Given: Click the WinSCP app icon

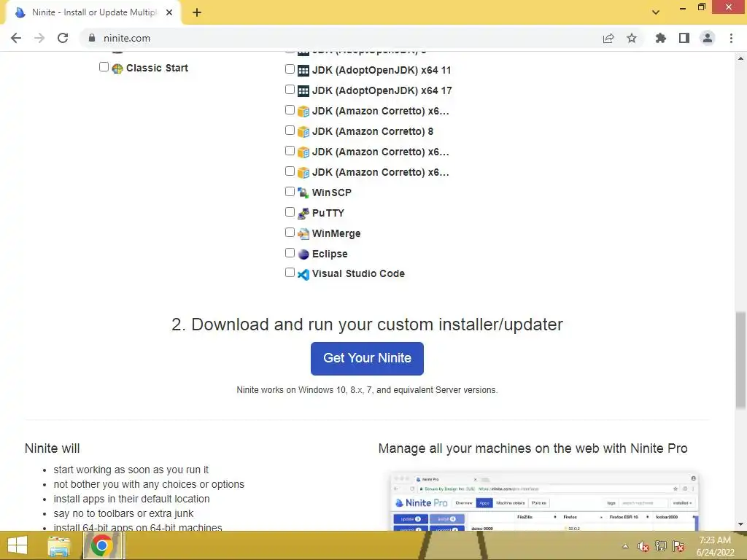Looking at the screenshot, I should 303,192.
